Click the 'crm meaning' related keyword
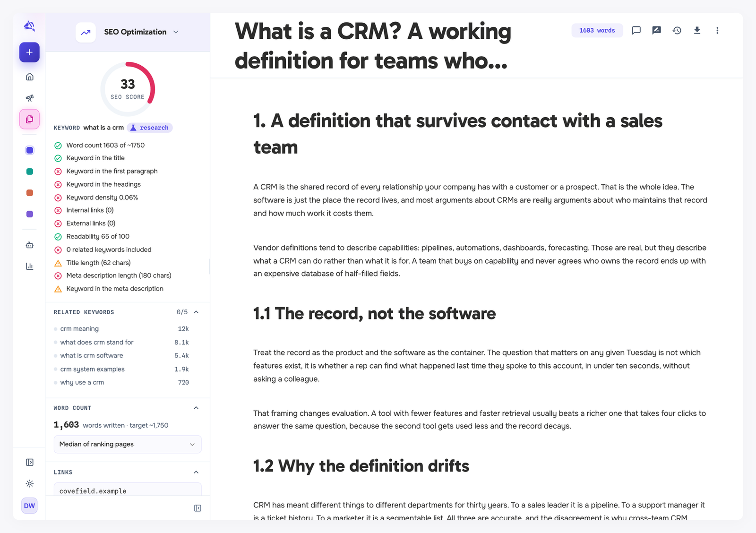 click(79, 329)
